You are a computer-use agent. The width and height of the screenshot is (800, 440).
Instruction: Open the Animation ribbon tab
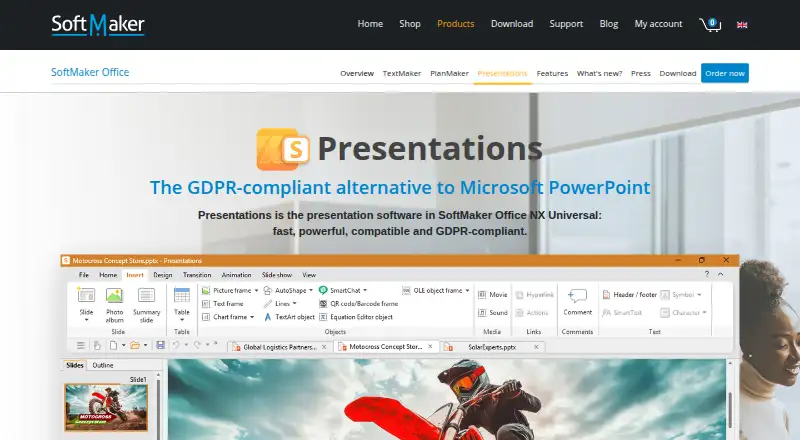[236, 275]
